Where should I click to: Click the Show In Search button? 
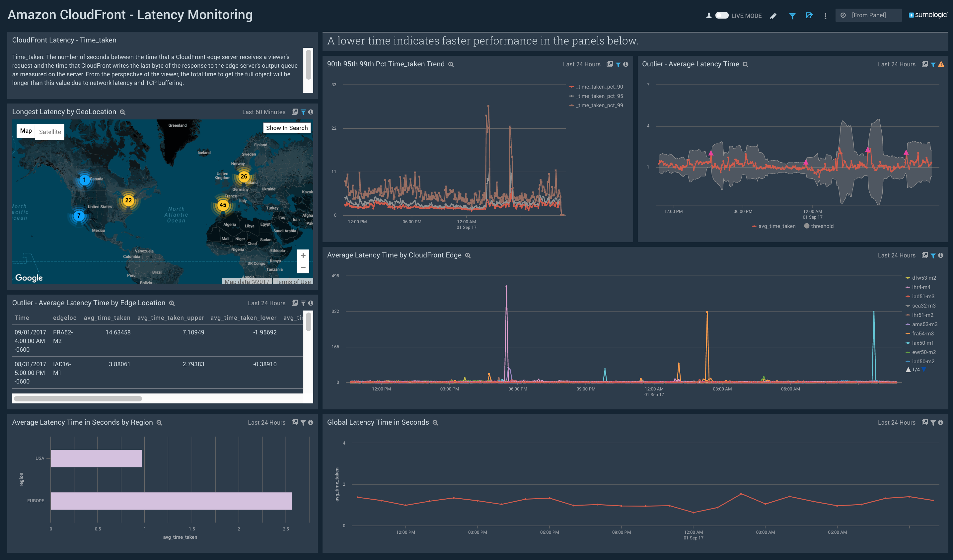coord(287,128)
